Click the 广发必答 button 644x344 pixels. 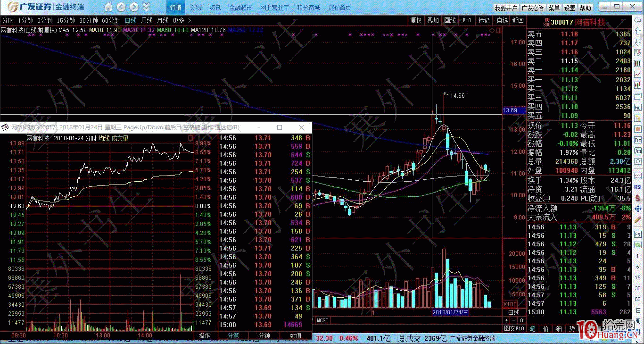pos(533,8)
